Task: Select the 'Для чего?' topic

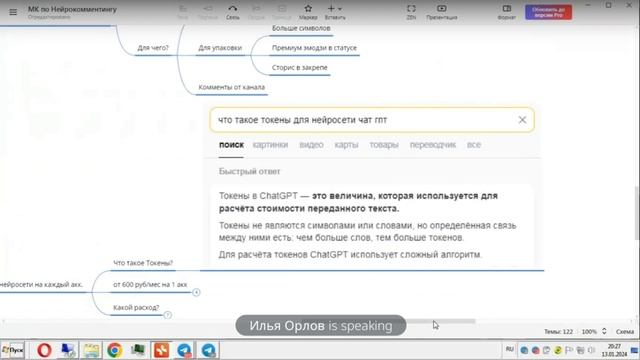Action: (x=153, y=48)
